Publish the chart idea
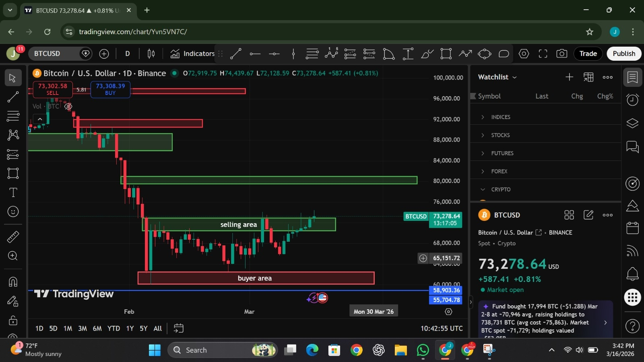The height and width of the screenshot is (362, 644). [x=624, y=53]
